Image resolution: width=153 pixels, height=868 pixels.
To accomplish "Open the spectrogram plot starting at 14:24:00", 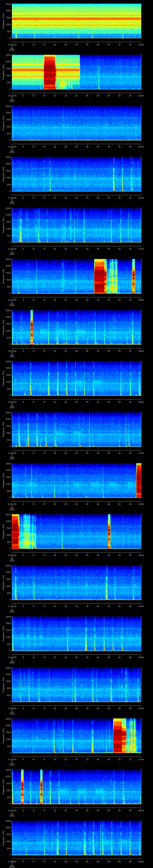I will 76,123.
